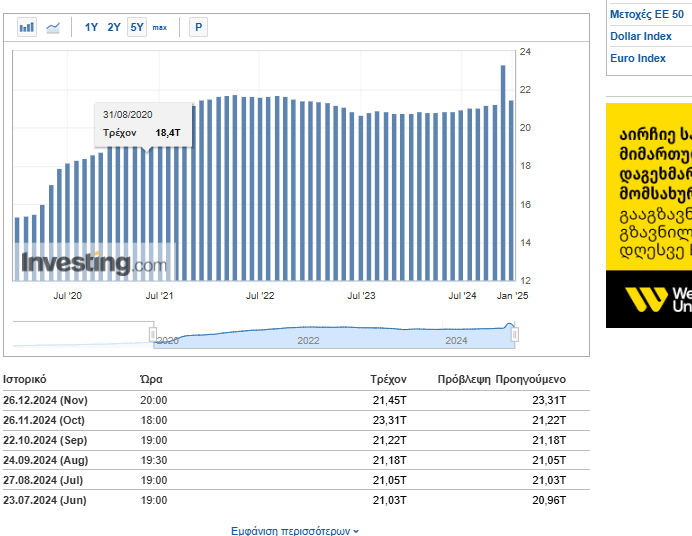This screenshot has height=536, width=692.
Task: Expand more history with Εμφάνιση περισσότερων
Action: click(x=295, y=531)
